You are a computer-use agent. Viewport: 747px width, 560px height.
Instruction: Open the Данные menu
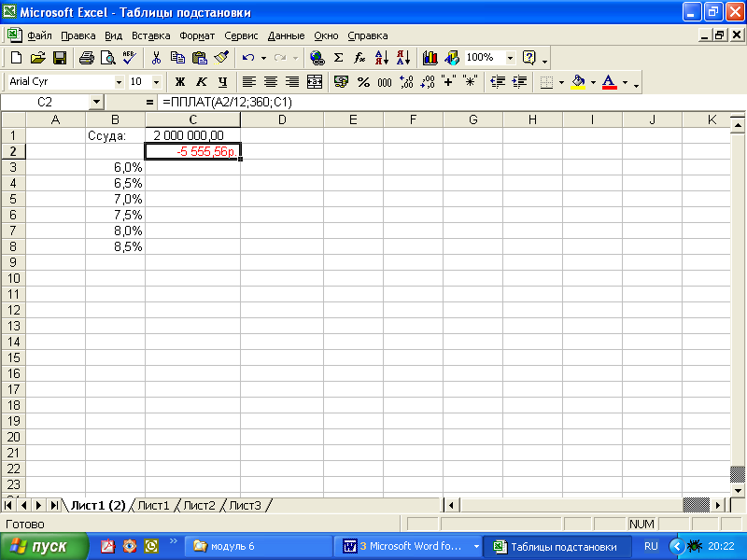tap(286, 35)
